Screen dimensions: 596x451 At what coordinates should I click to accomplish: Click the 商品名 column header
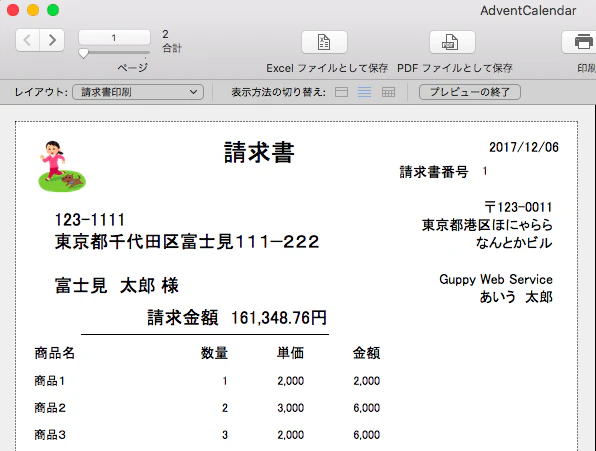54,353
